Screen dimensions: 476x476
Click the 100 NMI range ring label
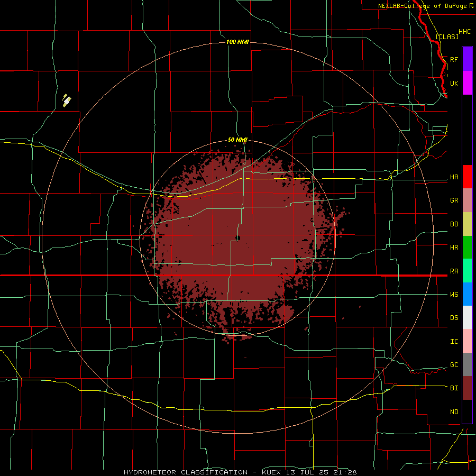(237, 42)
